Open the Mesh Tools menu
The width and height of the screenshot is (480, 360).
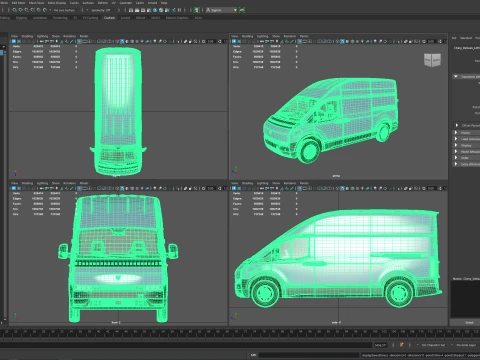pos(37,3)
